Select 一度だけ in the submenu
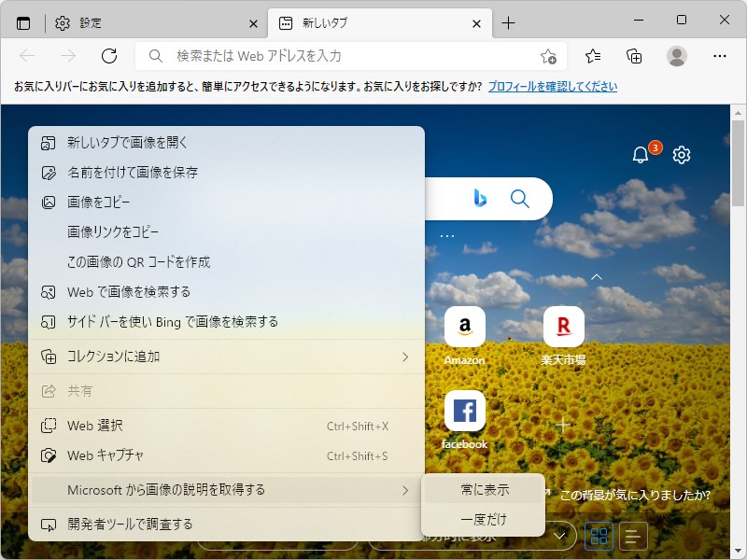Image resolution: width=747 pixels, height=560 pixels. 483,519
